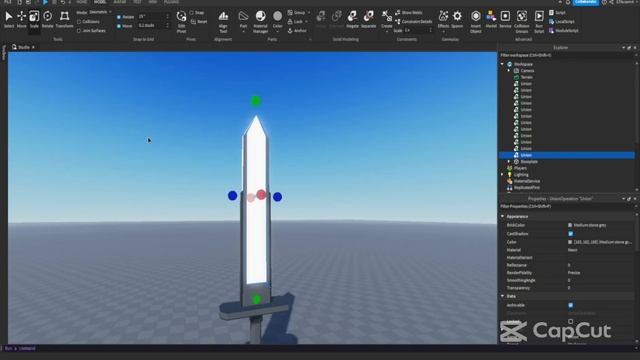Expand the Camera tree node
The width and height of the screenshot is (640, 360).
click(x=509, y=71)
